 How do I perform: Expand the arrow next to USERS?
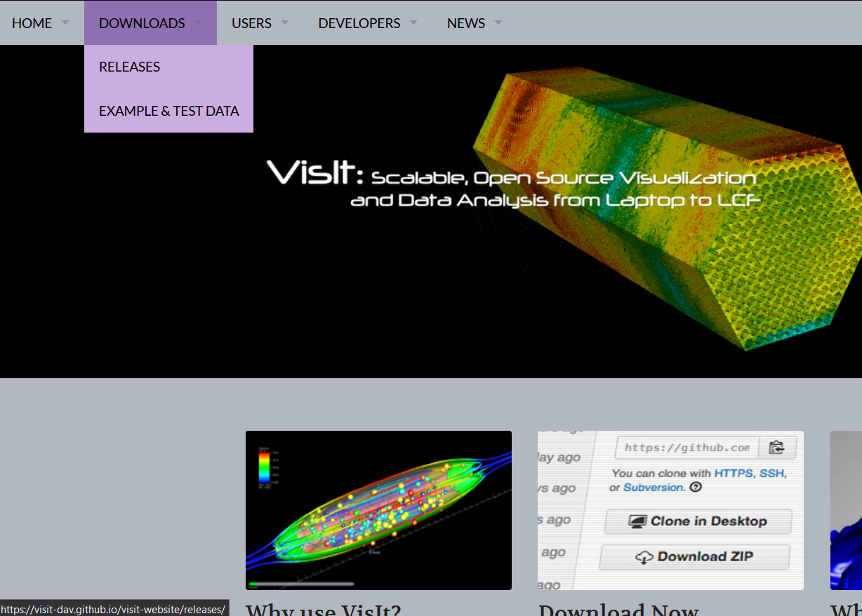[x=285, y=22]
